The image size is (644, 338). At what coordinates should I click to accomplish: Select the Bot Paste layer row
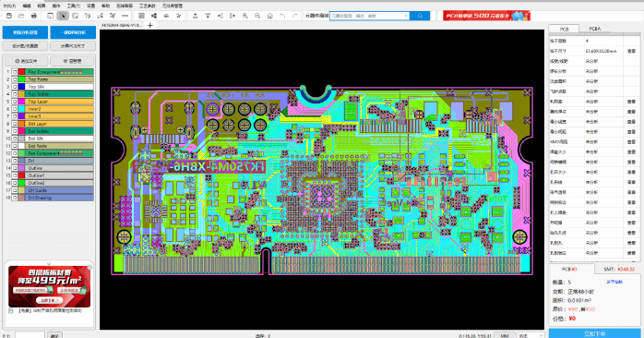[59, 146]
